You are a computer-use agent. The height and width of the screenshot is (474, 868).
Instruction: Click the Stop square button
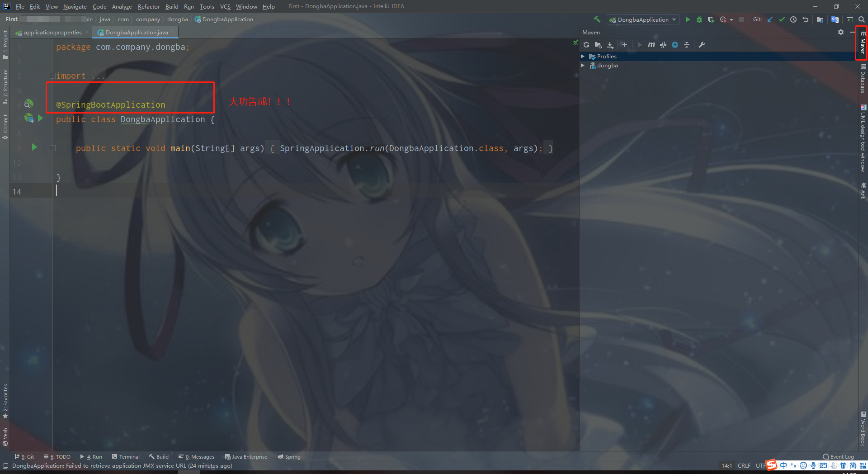(741, 19)
